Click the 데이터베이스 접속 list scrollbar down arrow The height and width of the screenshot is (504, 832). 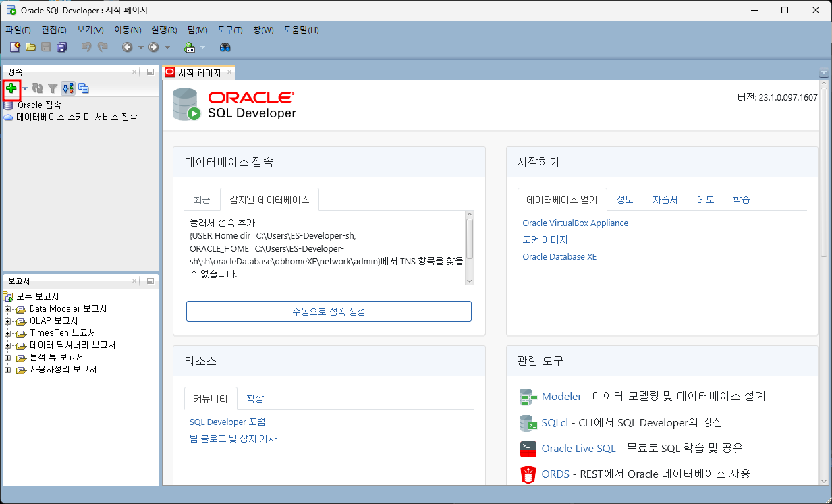tap(470, 280)
